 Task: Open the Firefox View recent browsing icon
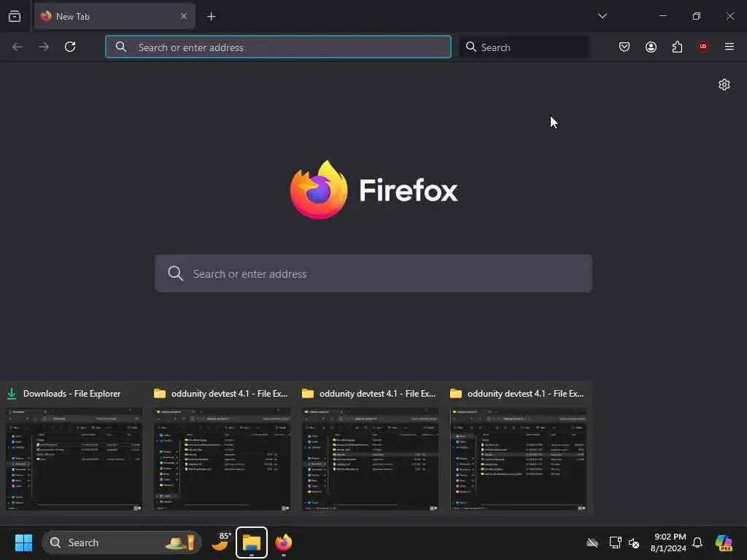15,16
